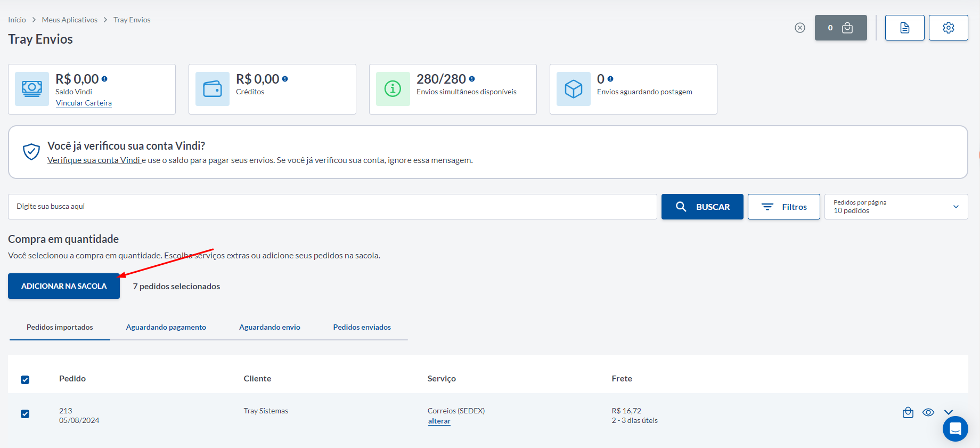Click info dot beside 280/280
980x448 pixels.
tap(472, 79)
